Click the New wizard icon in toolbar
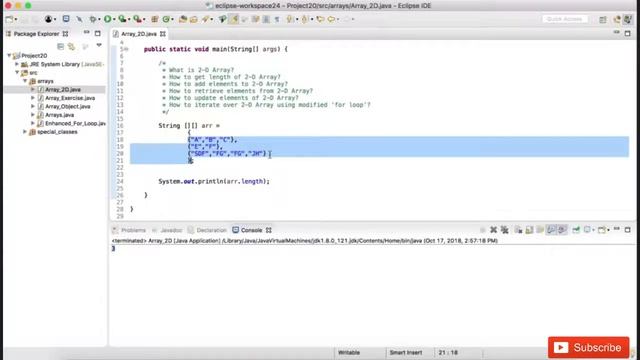 coord(9,19)
